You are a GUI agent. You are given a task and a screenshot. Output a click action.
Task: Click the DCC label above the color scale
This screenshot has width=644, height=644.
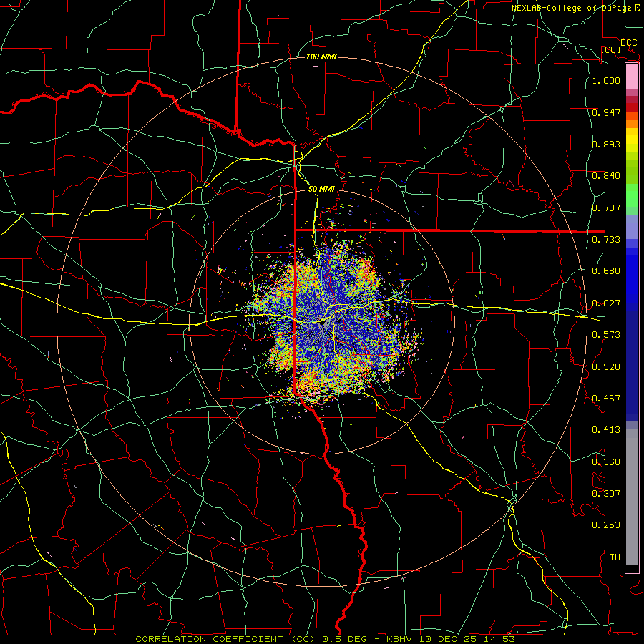pyautogui.click(x=628, y=43)
